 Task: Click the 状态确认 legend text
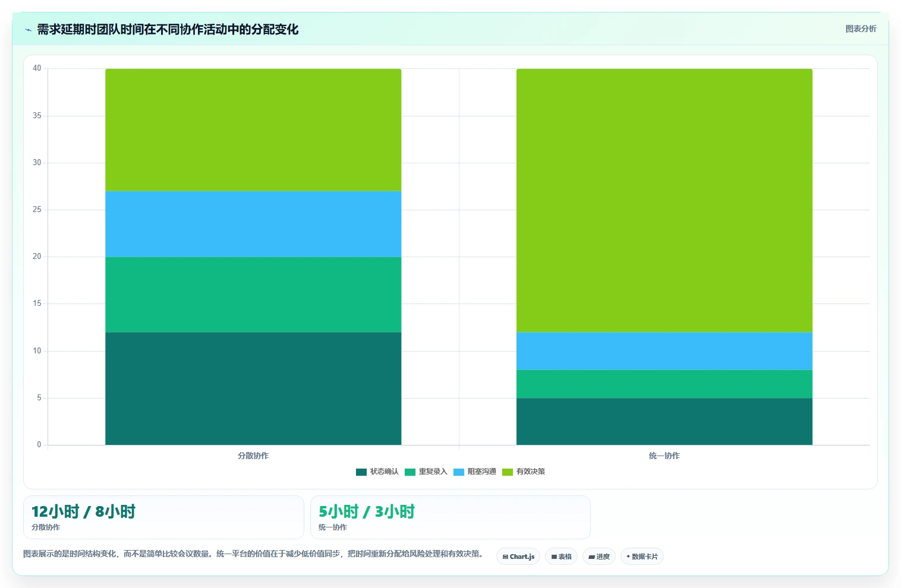pos(385,472)
